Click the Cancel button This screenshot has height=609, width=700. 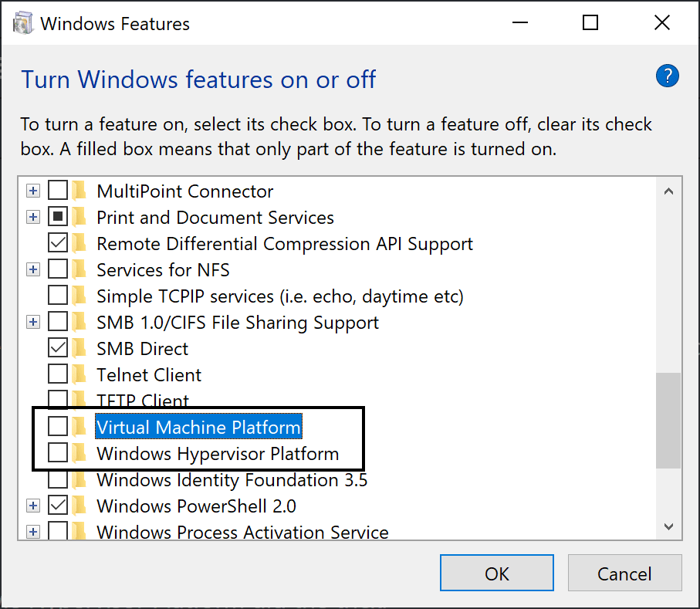tap(624, 573)
